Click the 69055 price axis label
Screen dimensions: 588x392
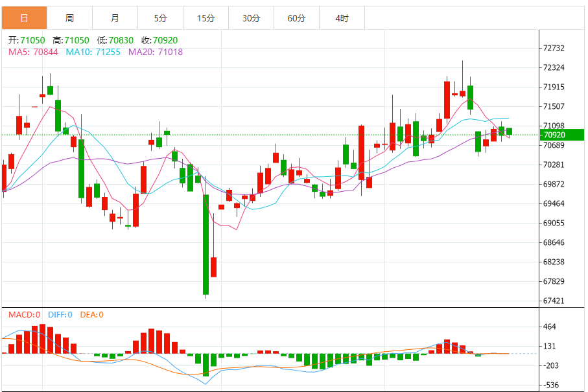pos(554,224)
